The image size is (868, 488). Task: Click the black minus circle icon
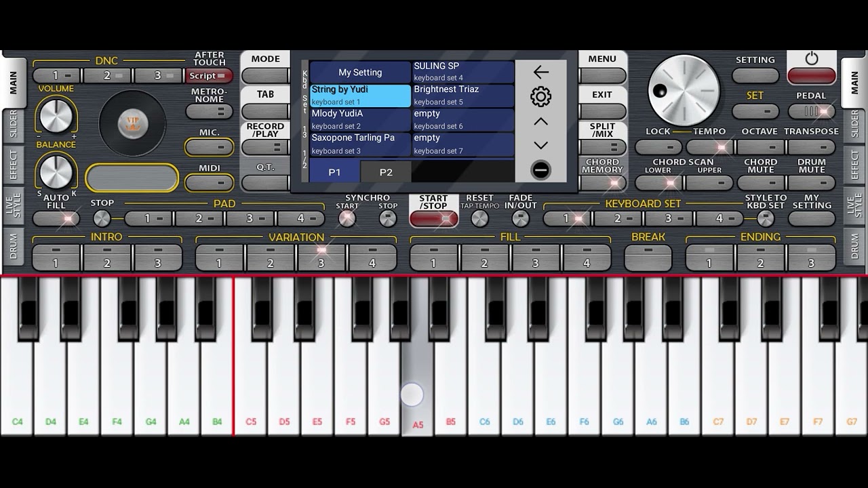(540, 170)
